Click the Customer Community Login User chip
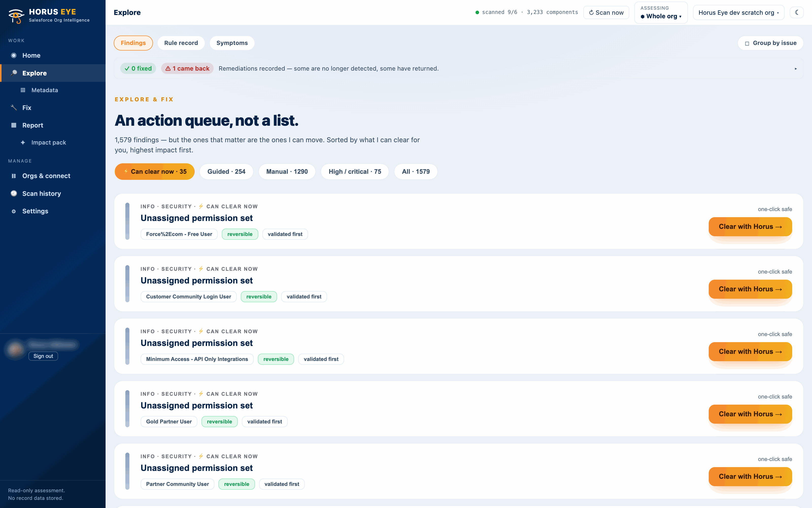Image resolution: width=812 pixels, height=508 pixels. tap(189, 297)
